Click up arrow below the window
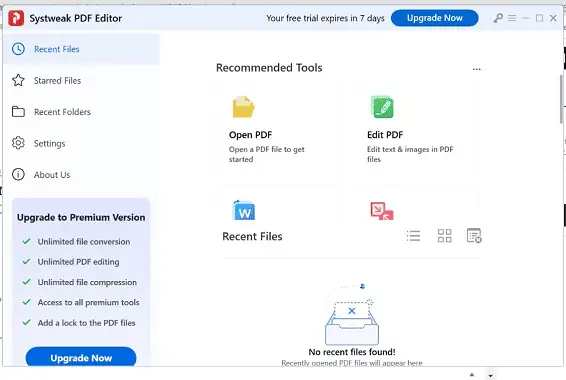Screen dimensions: 566x380 (x=472, y=375)
